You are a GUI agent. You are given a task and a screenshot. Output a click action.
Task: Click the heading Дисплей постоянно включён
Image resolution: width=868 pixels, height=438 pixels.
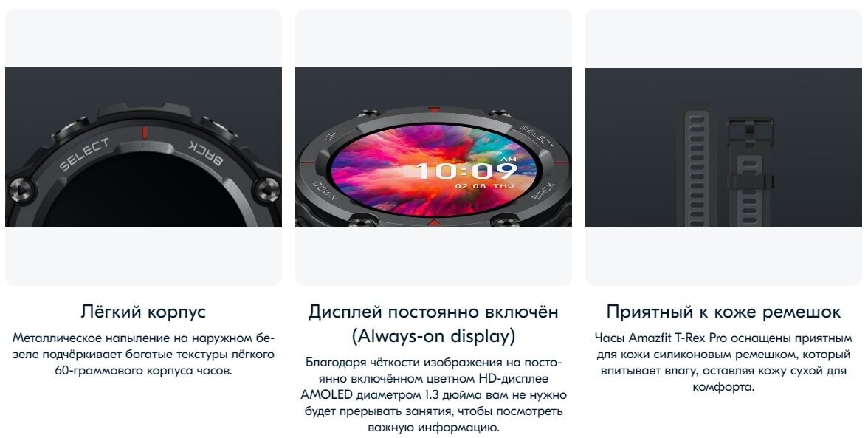[433, 311]
